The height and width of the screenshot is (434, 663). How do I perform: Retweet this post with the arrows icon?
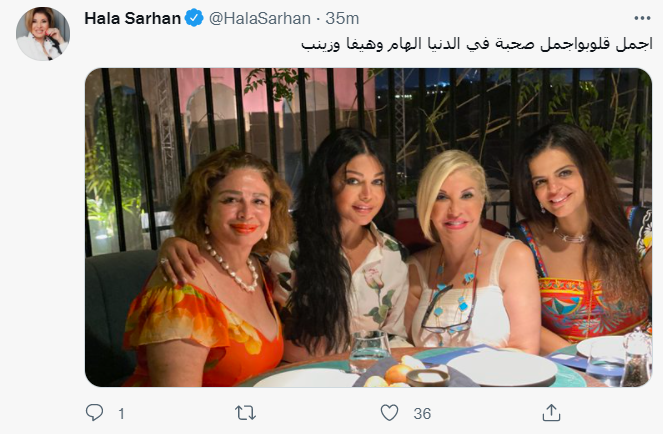click(x=245, y=413)
